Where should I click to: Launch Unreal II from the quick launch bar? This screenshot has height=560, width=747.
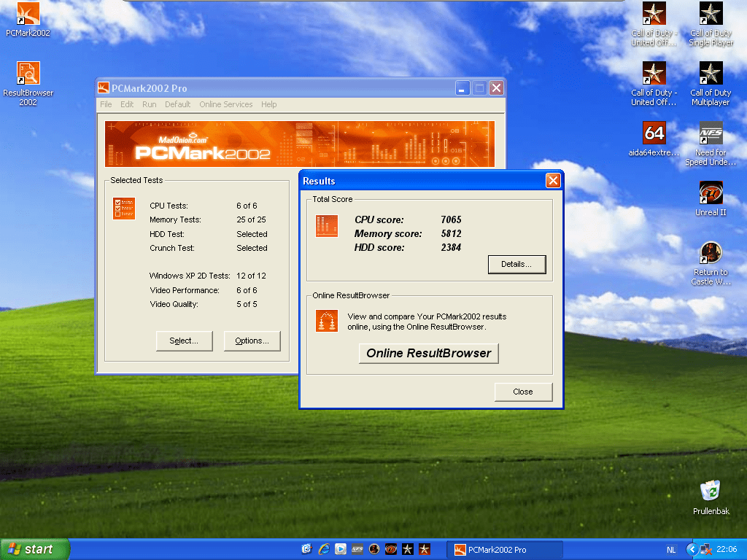tap(391, 549)
